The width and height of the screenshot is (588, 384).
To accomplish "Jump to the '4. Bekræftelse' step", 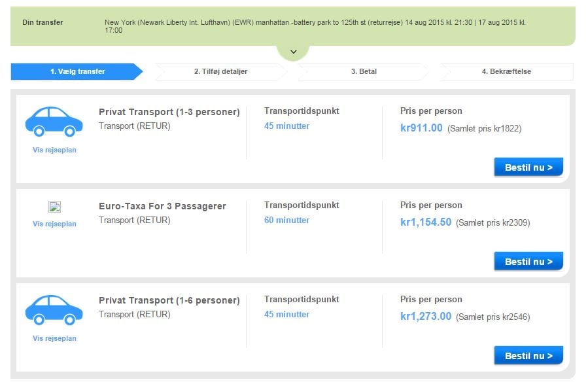I will 506,71.
